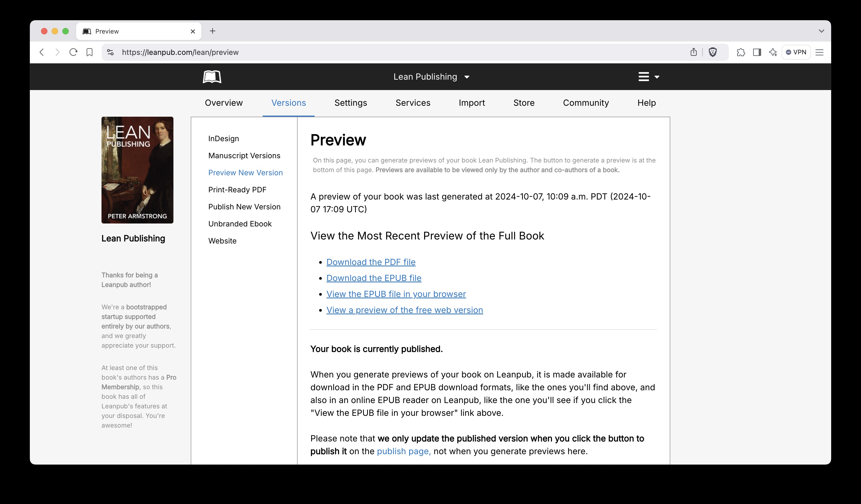Image resolution: width=861 pixels, height=504 pixels.
Task: Toggle the VPN button
Action: (796, 52)
